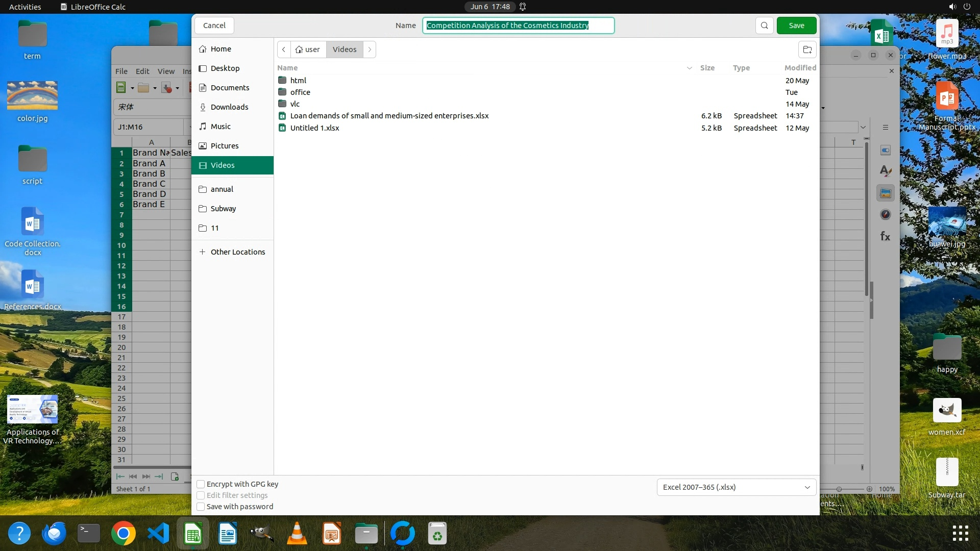Click the back arrow in the path bar
This screenshot has width=980, height=551.
pos(284,49)
